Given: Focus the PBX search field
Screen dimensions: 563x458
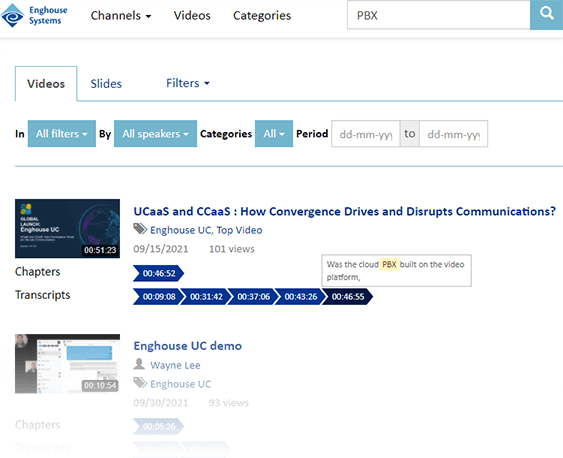Looking at the screenshot, I should (x=438, y=15).
